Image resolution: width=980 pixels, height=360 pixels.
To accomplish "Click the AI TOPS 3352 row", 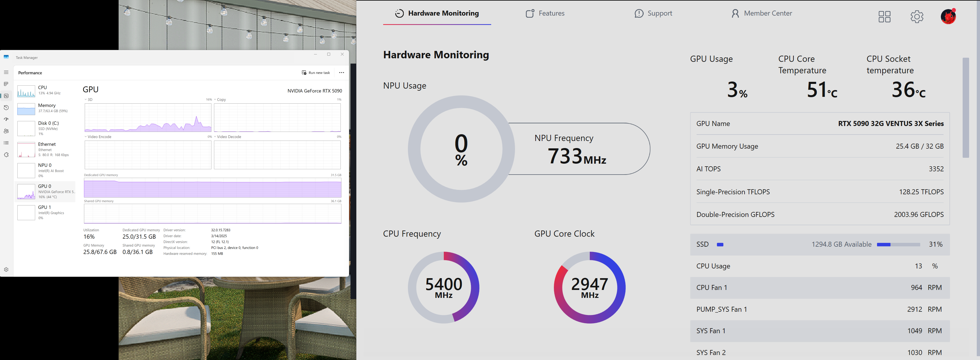I will tap(820, 169).
